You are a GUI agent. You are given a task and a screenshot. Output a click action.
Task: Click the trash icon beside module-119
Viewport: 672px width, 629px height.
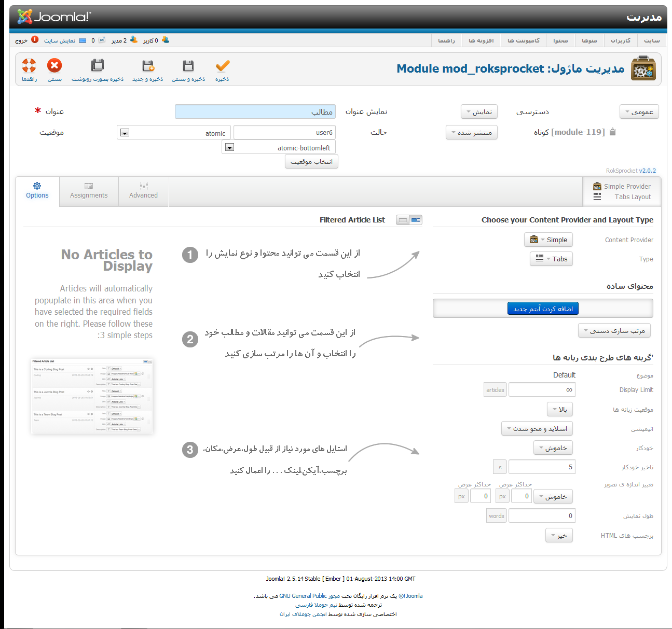tap(612, 132)
